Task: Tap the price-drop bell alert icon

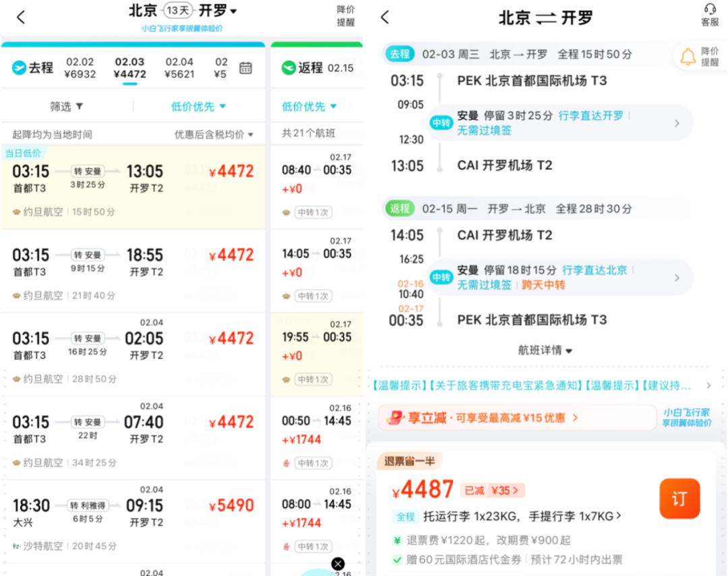Action: (x=688, y=57)
